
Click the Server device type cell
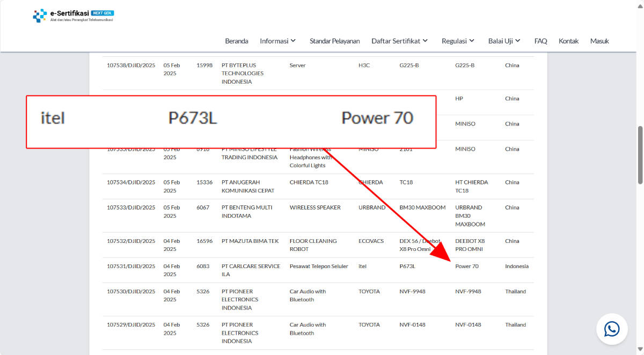pyautogui.click(x=298, y=65)
